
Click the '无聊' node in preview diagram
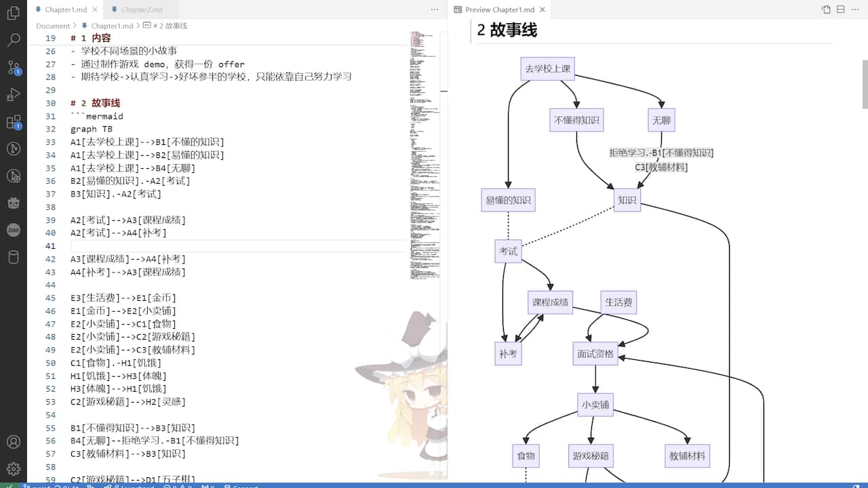(661, 120)
